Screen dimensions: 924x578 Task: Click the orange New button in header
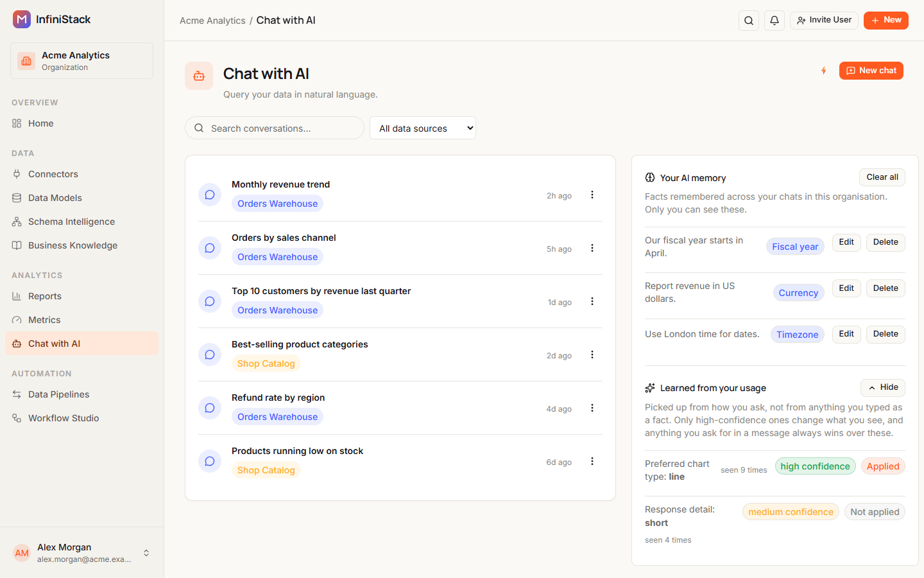[886, 21]
